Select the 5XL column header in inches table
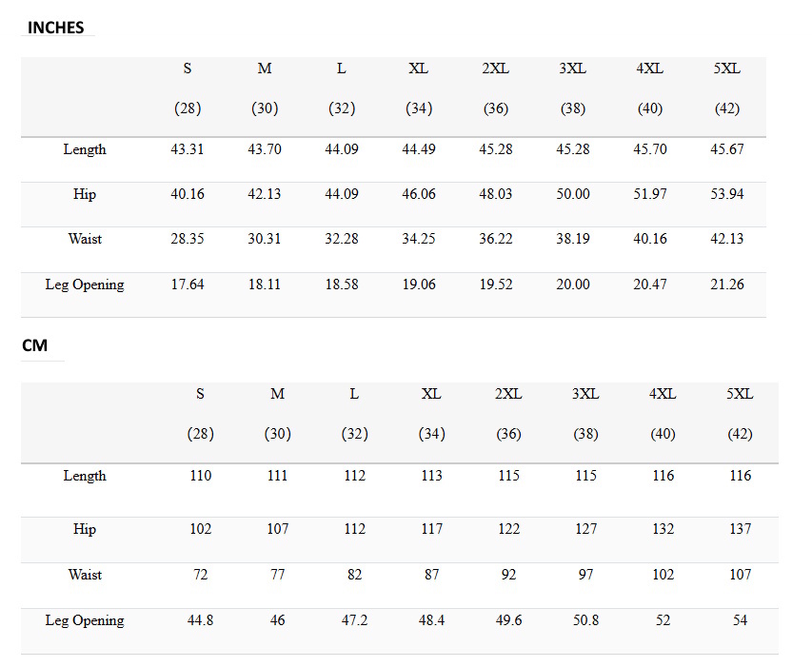The height and width of the screenshot is (667, 812). [x=727, y=69]
